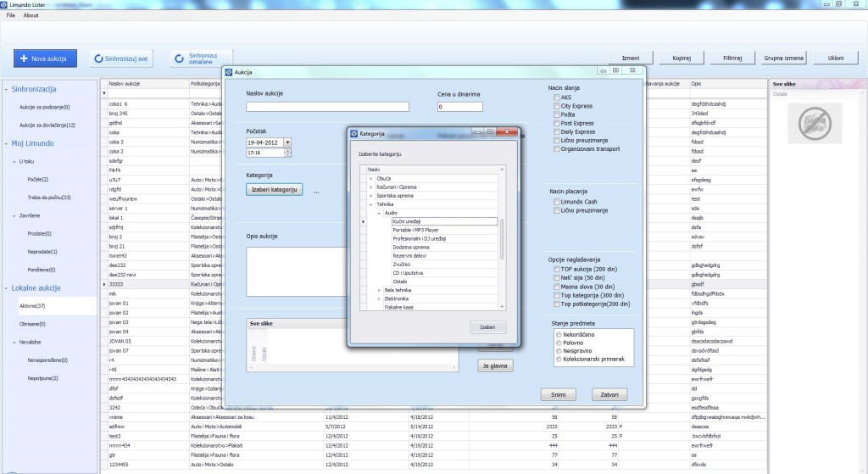Click the Snimi button
868x474 pixels.
coord(558,395)
